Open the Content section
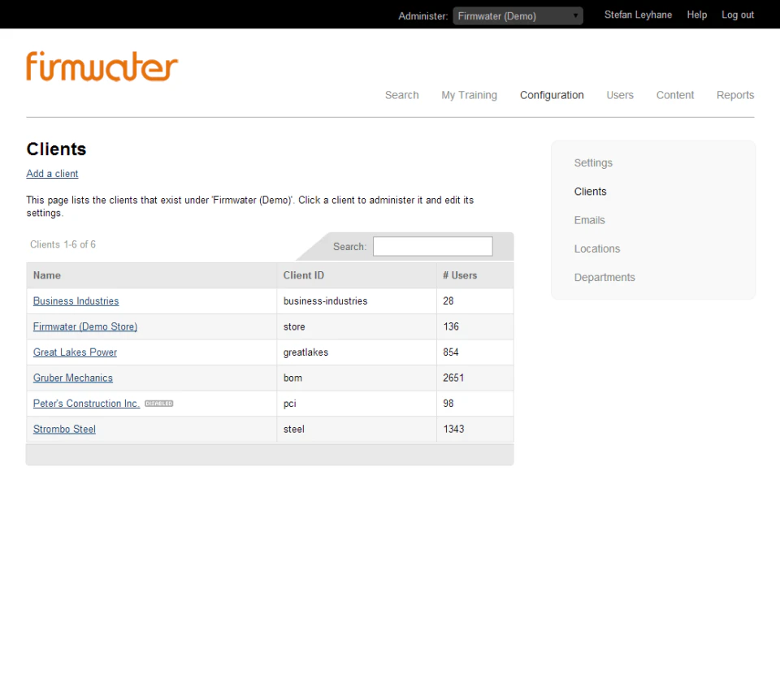 [x=674, y=95]
